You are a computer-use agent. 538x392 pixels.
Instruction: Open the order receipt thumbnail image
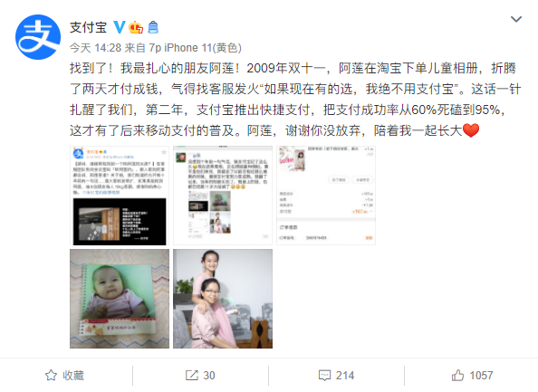click(x=326, y=196)
